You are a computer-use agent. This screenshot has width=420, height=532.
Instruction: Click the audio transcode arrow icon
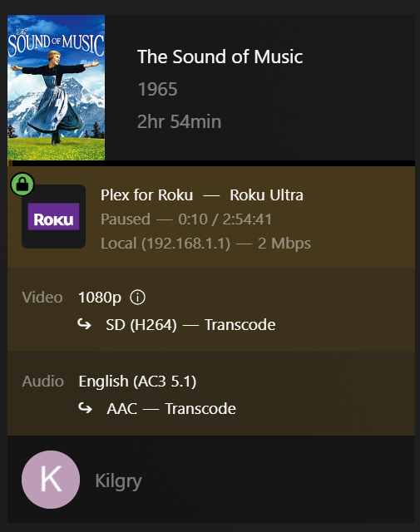click(85, 408)
